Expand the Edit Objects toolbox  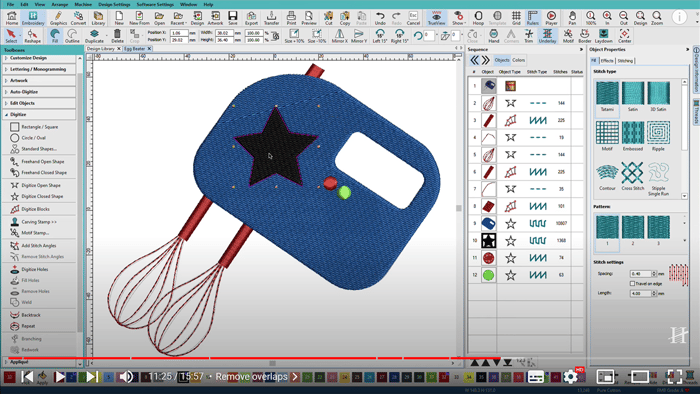(38, 103)
